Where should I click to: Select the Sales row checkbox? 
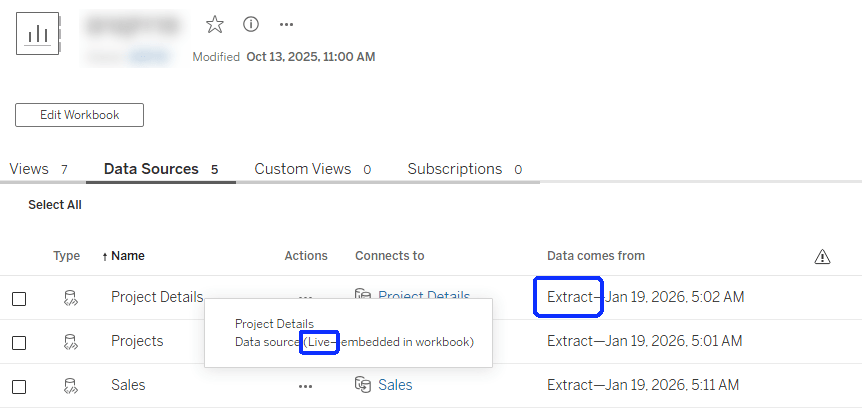pos(19,385)
